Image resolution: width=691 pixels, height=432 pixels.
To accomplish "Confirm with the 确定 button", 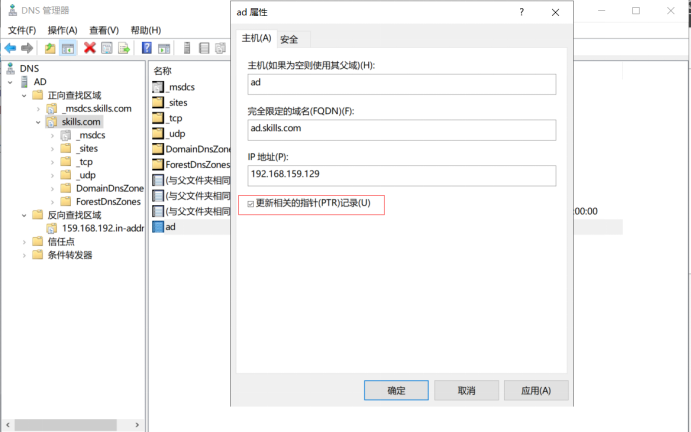I will (x=396, y=390).
